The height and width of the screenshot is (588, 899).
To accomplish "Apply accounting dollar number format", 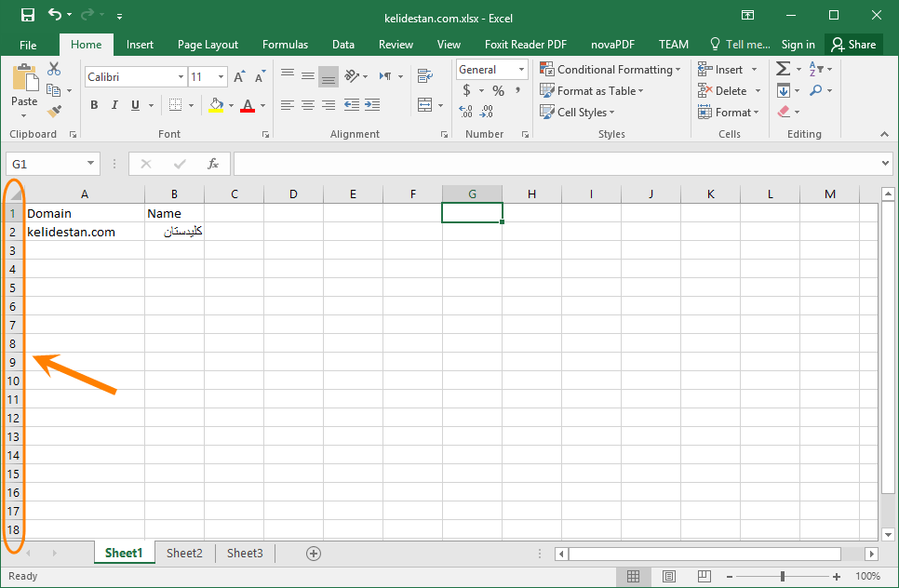I will (466, 90).
